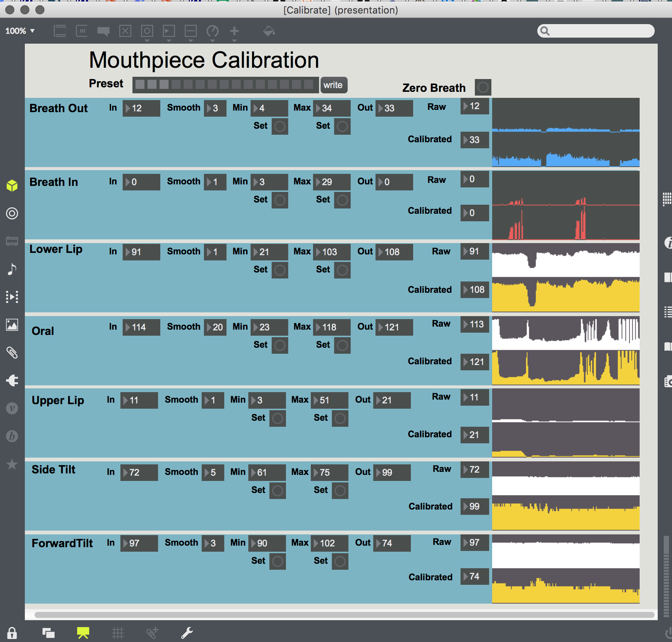Select the third preset slot
This screenshot has width=672, height=642.
click(x=164, y=84)
